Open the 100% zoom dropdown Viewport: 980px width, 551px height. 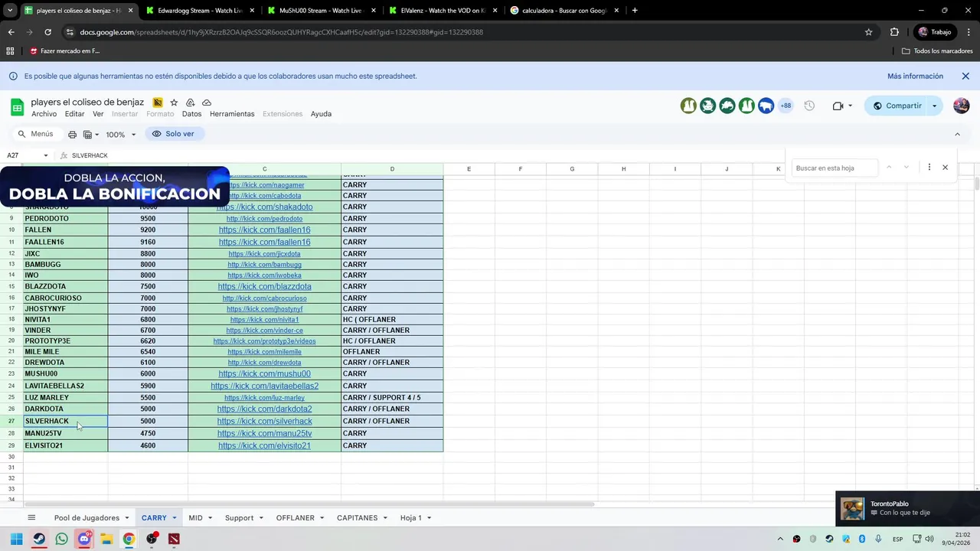[x=121, y=134]
